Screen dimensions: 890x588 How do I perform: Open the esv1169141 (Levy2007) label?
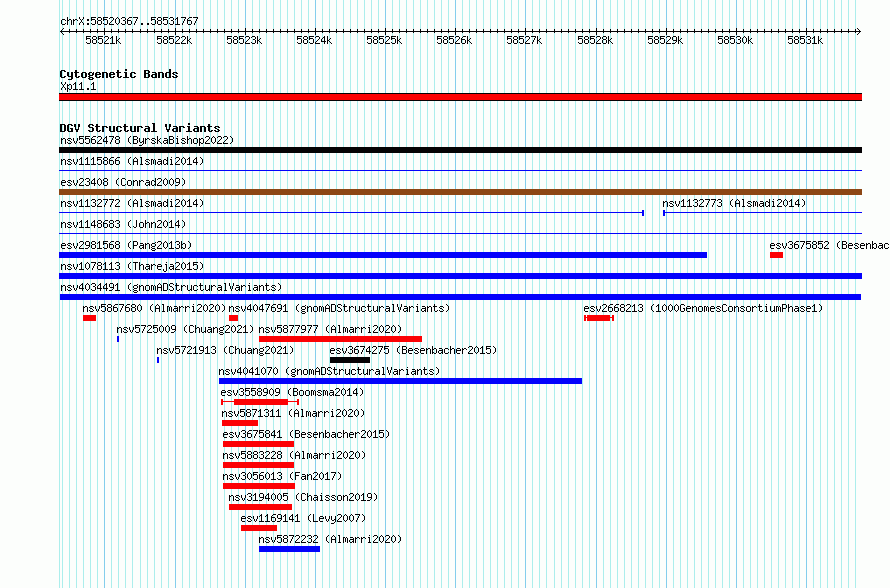(303, 518)
